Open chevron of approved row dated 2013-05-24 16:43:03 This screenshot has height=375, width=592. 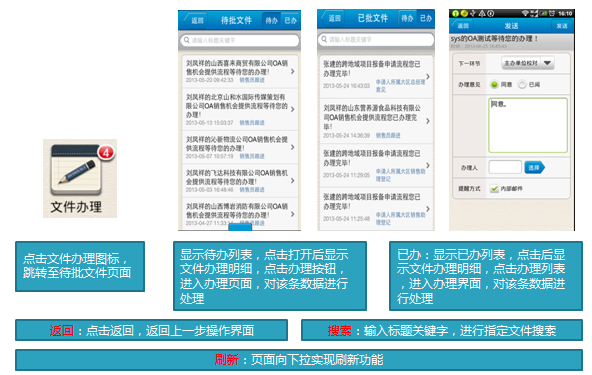(428, 76)
